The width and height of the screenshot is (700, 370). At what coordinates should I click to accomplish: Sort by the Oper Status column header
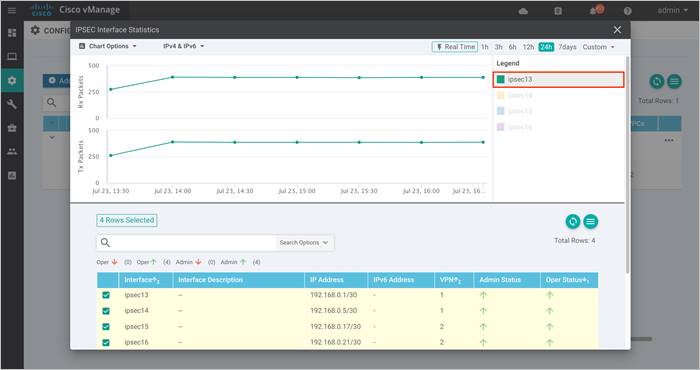tap(569, 280)
